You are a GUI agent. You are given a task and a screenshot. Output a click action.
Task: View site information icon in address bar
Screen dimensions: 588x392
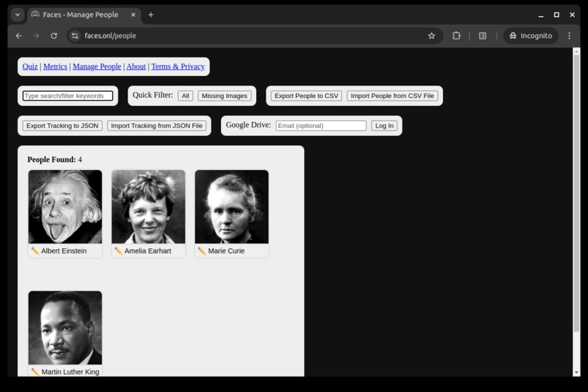(x=75, y=36)
